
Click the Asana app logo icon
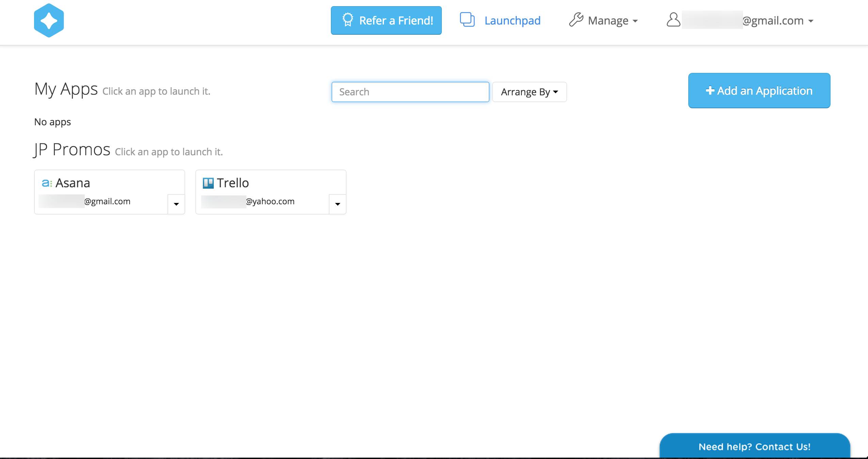pyautogui.click(x=46, y=183)
